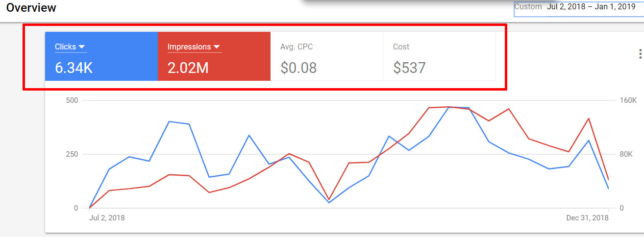Click the Custom date range label
Screen dimensions: 644x237
528,7
